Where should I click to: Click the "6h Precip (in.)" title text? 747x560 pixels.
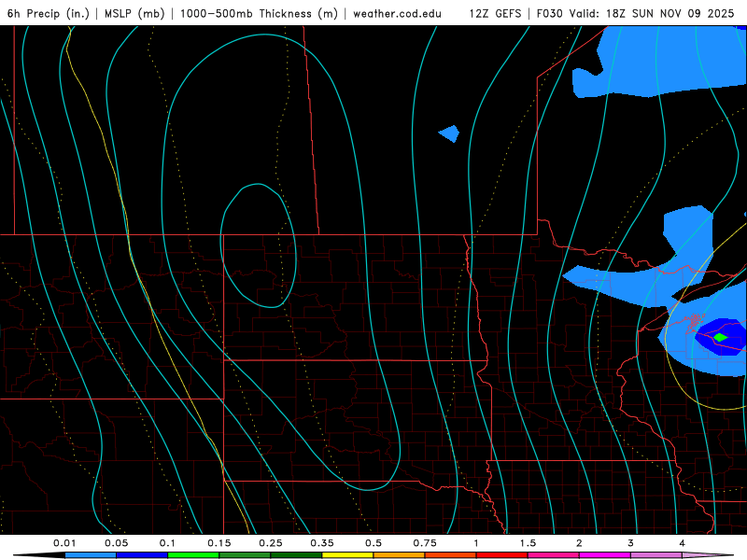pos(49,13)
